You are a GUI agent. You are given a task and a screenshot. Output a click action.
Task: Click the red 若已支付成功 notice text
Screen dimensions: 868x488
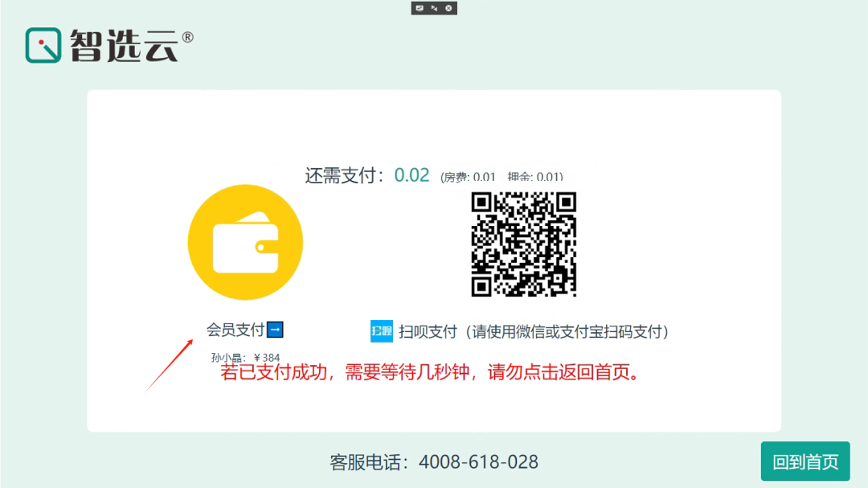tap(430, 372)
